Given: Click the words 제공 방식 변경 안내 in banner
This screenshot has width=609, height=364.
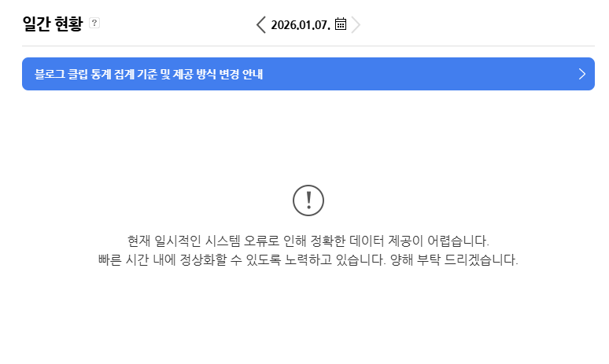Looking at the screenshot, I should pos(218,75).
